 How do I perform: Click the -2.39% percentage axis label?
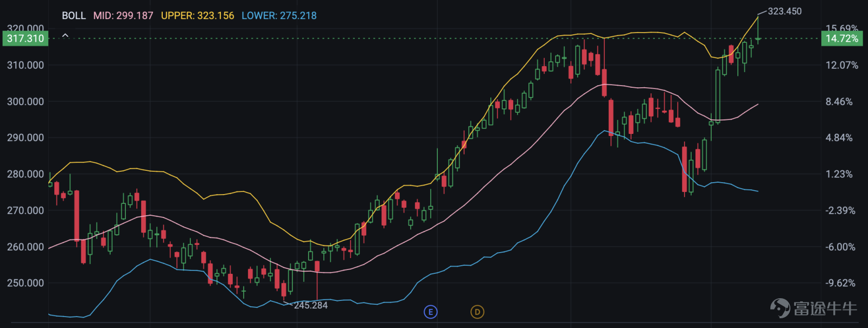coord(840,210)
